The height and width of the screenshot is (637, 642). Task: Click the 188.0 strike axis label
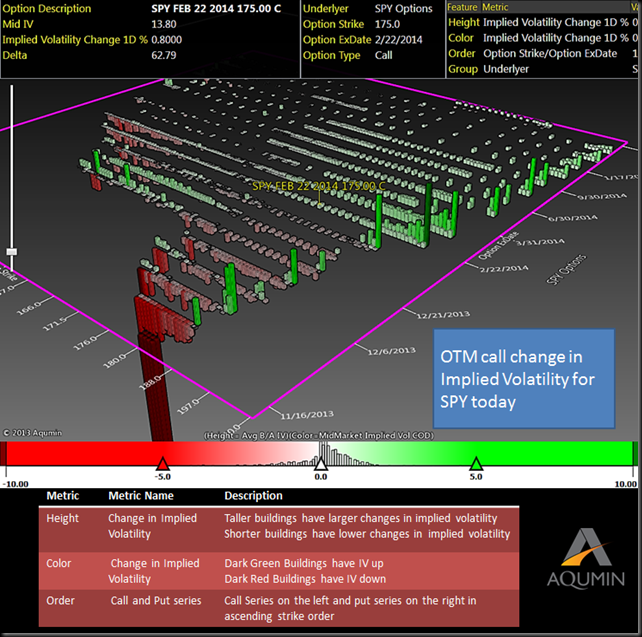(x=151, y=382)
